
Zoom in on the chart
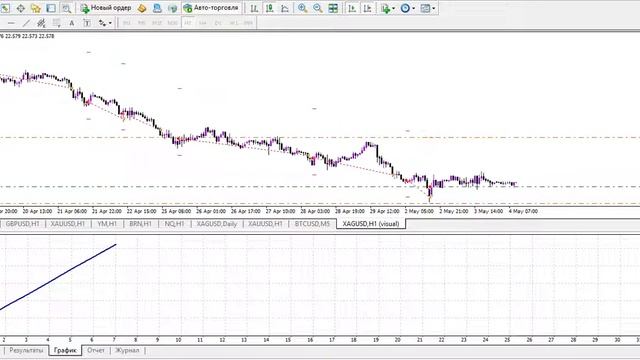[x=302, y=8]
